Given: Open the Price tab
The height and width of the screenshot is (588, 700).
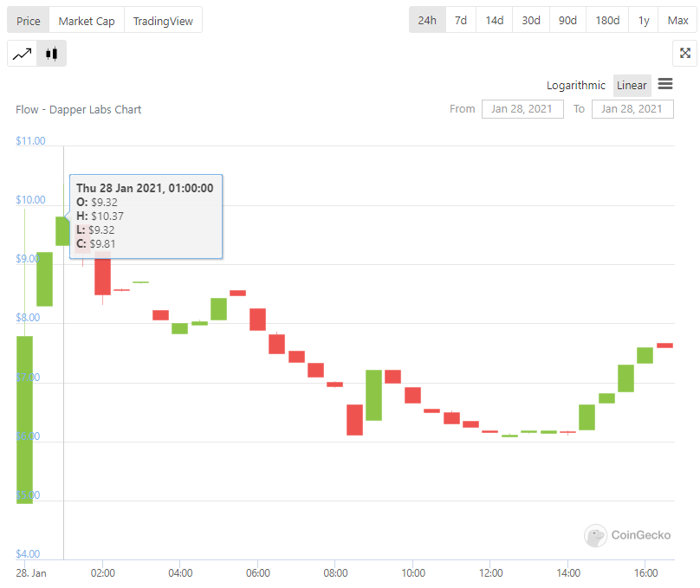Looking at the screenshot, I should point(28,21).
